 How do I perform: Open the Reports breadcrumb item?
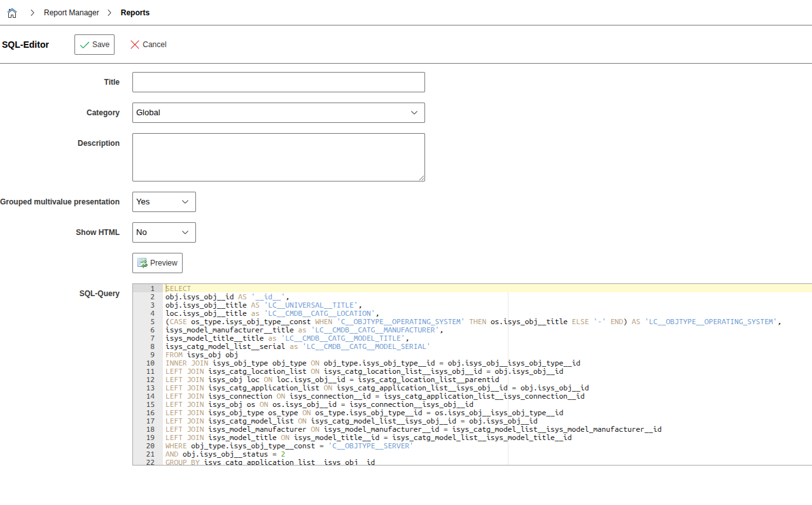[x=135, y=13]
